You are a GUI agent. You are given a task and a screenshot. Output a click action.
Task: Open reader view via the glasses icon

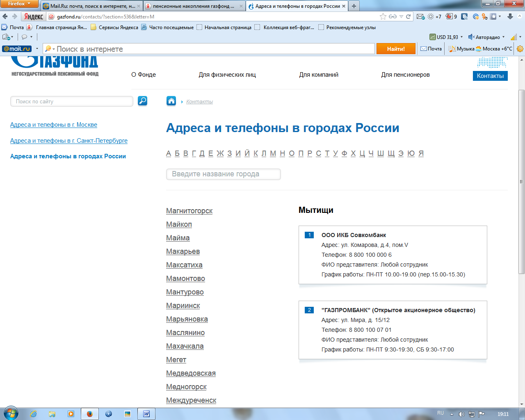[x=393, y=16]
